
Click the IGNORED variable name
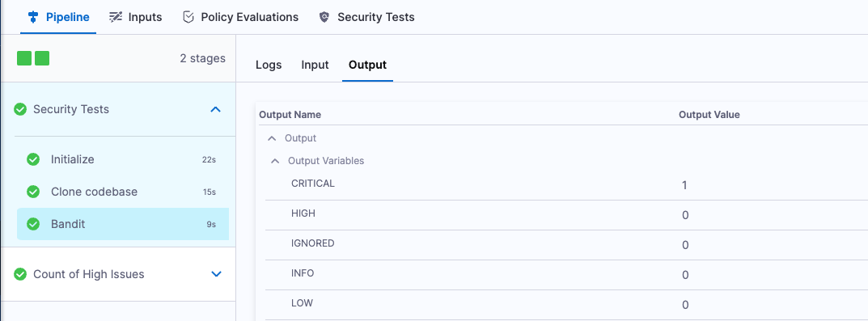(x=313, y=243)
